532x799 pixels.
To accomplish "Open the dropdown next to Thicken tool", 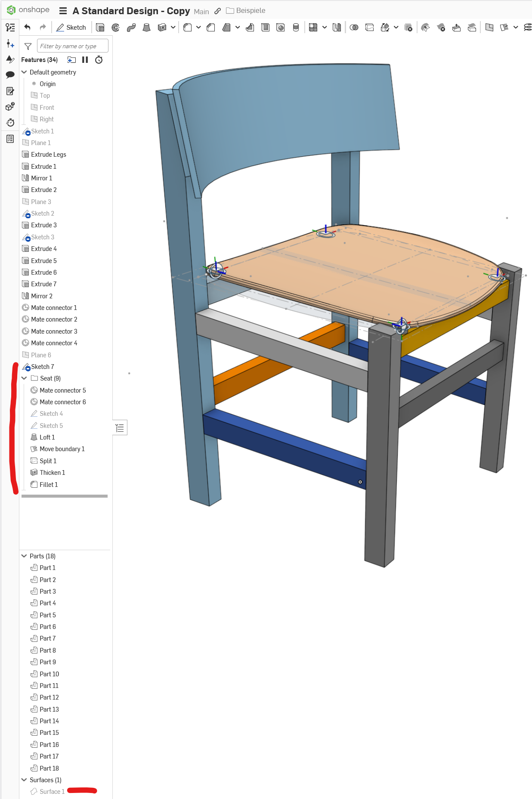I will (173, 28).
